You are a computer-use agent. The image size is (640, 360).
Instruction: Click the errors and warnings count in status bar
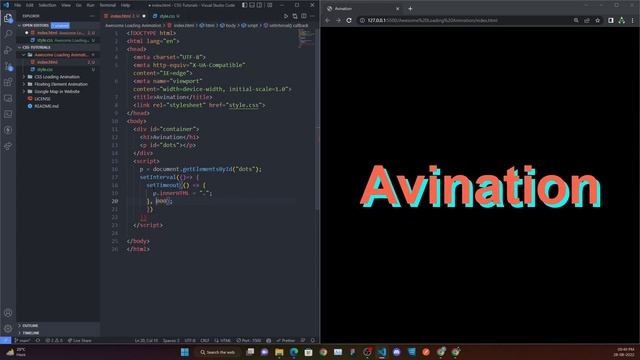(54, 340)
